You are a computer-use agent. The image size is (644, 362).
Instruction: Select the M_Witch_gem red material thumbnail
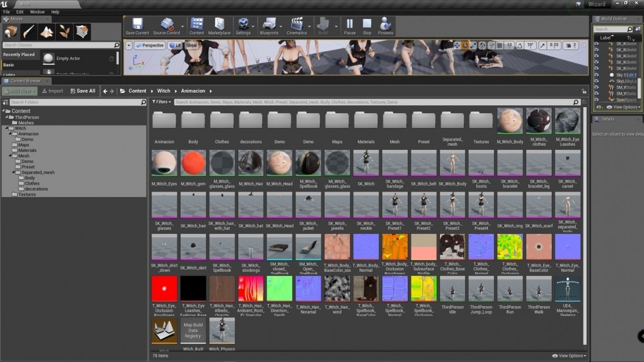tap(193, 163)
